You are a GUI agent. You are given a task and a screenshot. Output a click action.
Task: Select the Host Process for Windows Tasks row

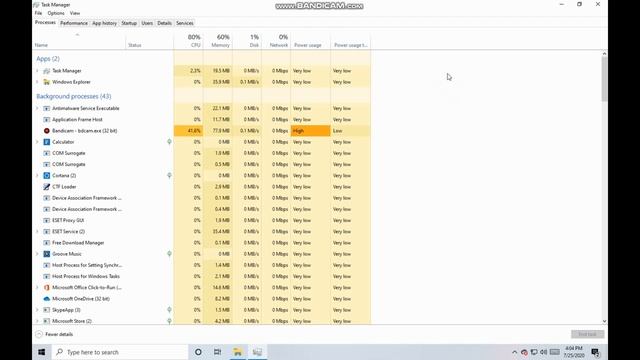202,276
